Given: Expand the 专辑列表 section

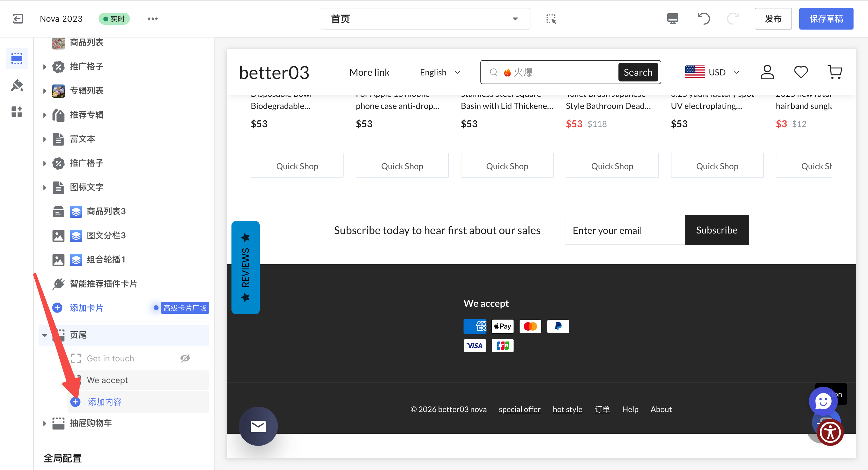Looking at the screenshot, I should click(45, 91).
